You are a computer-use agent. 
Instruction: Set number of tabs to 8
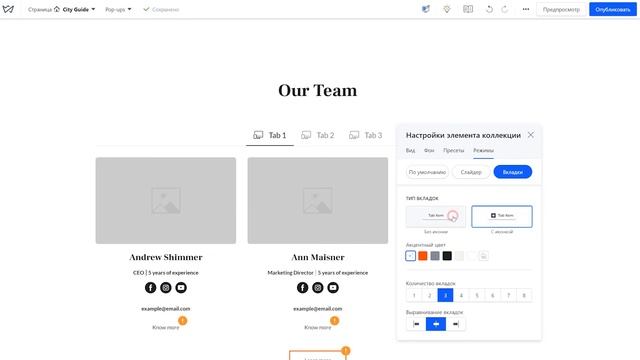pos(524,295)
